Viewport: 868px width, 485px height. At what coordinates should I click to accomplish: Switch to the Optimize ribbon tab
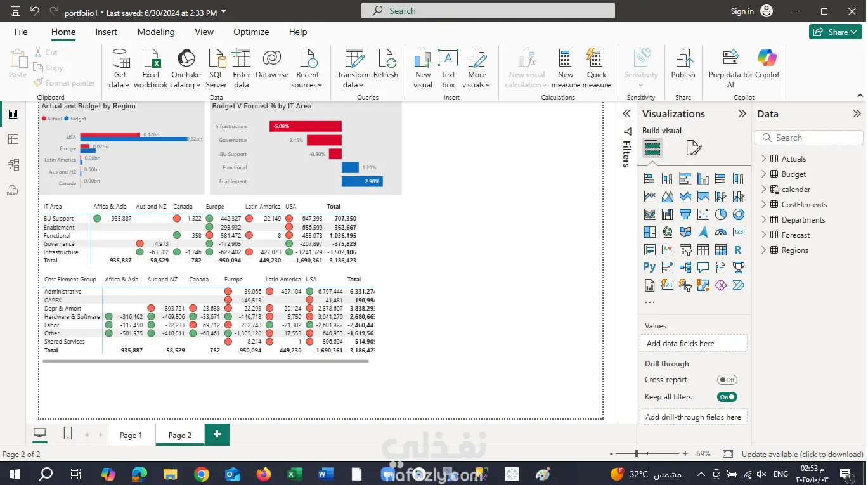251,32
